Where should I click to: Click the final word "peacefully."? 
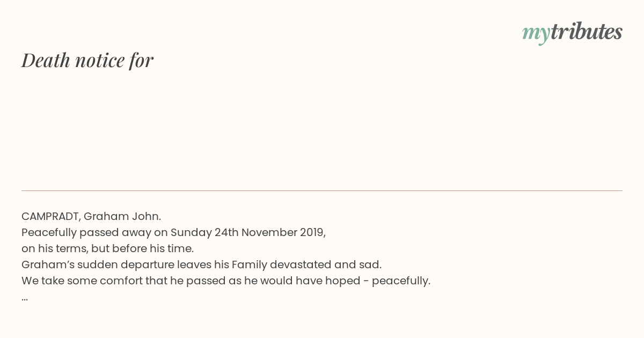pos(401,281)
